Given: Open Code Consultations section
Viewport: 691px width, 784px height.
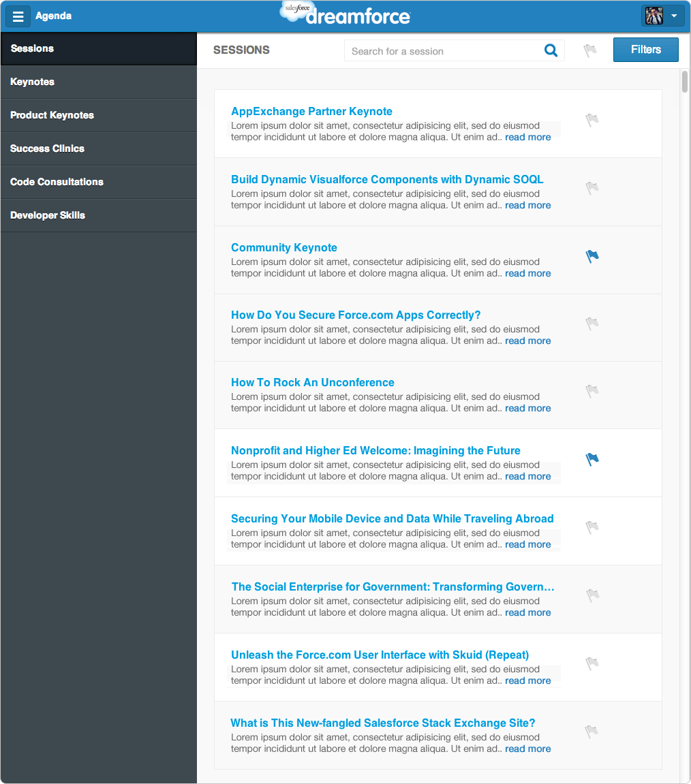Looking at the screenshot, I should [x=99, y=182].
